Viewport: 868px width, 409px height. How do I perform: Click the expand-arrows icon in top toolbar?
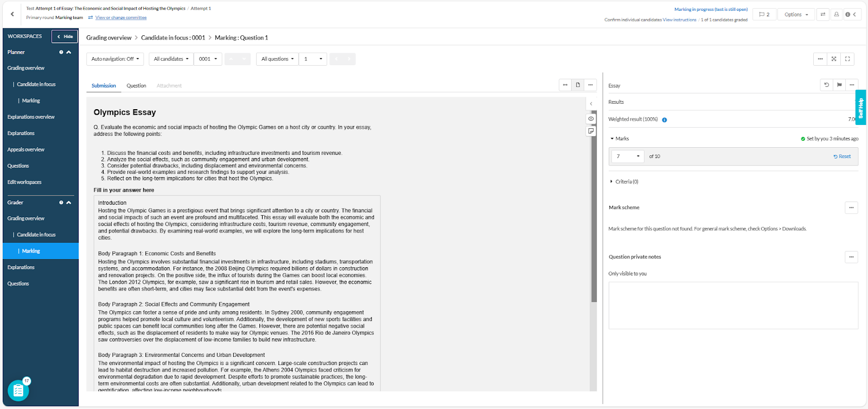click(834, 59)
